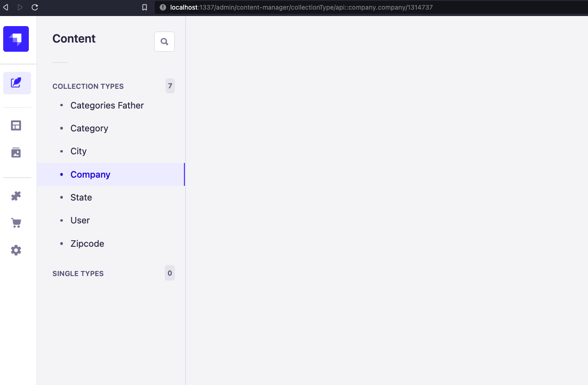Click the Strapi logo icon
Screen dimensions: 588x385
point(16,39)
